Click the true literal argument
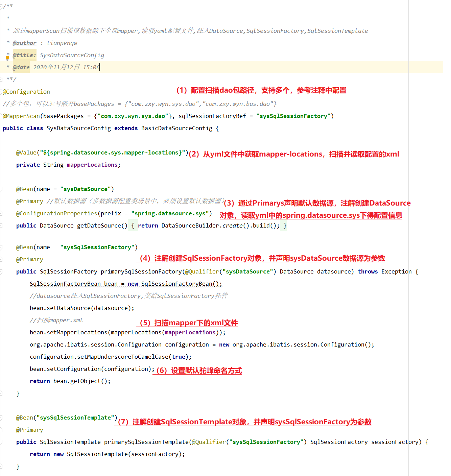Screen dimensions: 451x476 click(179, 357)
